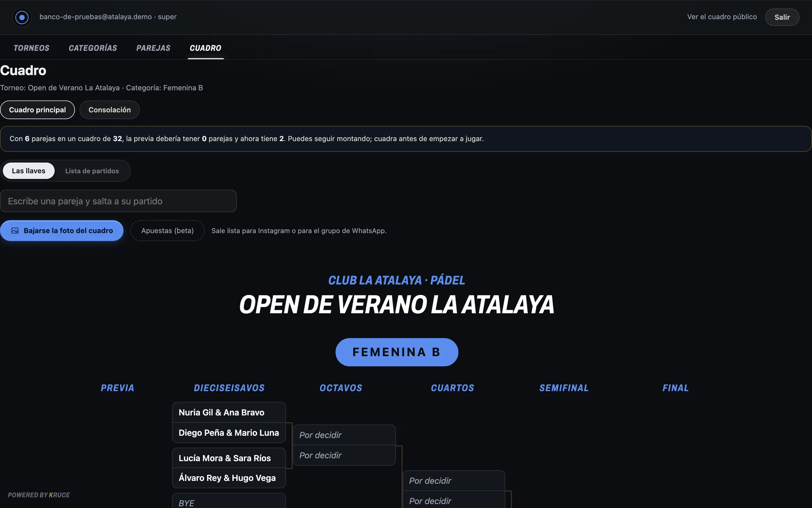The image size is (812, 508).
Task: Go to the Parejas tab
Action: (x=153, y=48)
